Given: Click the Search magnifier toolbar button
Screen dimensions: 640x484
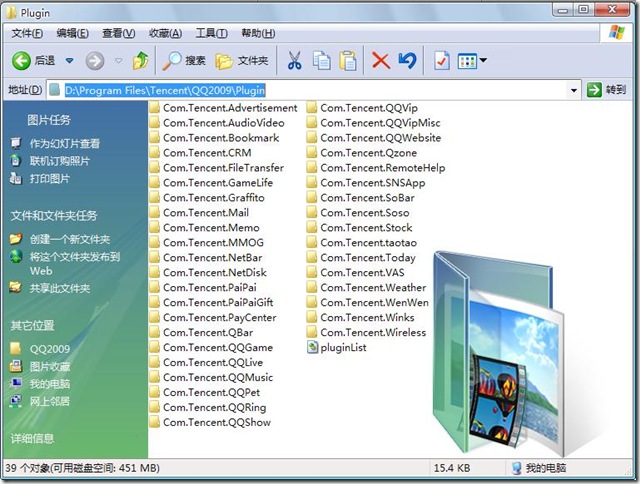Looking at the screenshot, I should (x=184, y=61).
